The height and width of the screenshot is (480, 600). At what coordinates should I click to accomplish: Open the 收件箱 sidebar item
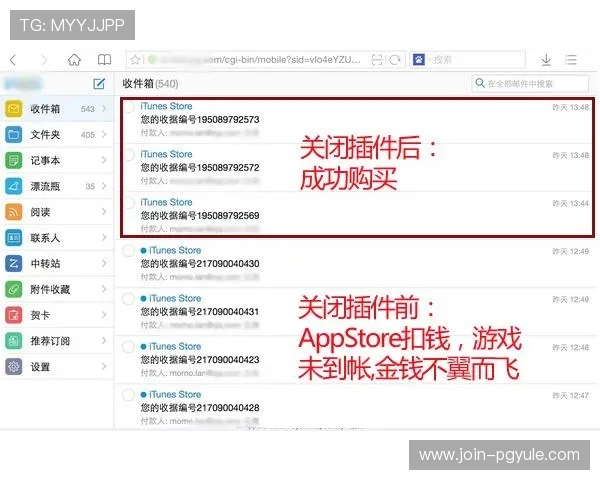click(x=57, y=109)
